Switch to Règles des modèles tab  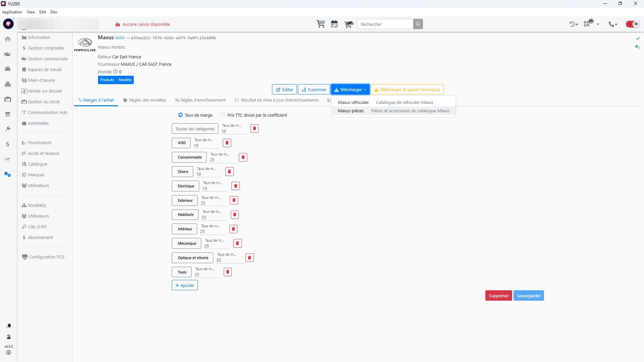coord(145,100)
